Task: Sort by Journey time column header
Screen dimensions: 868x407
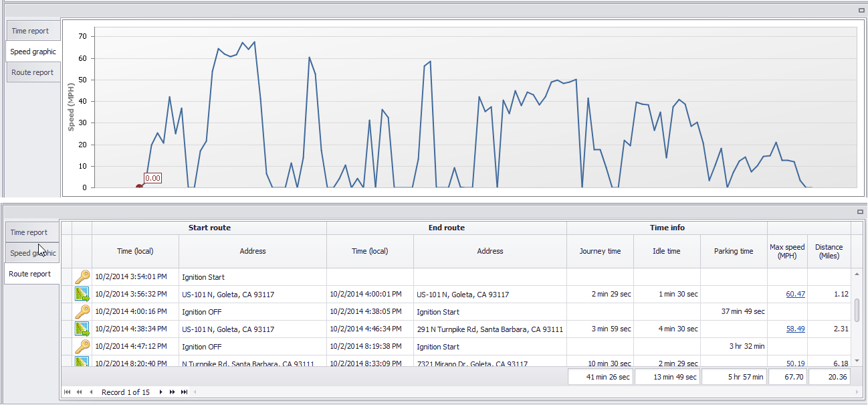Action: pyautogui.click(x=600, y=251)
